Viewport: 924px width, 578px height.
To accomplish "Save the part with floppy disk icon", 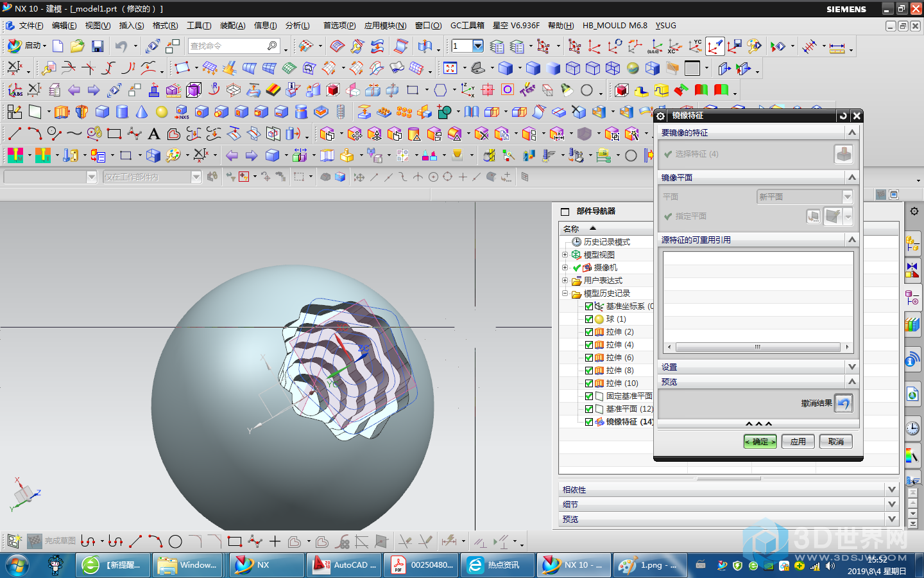I will pyautogui.click(x=98, y=46).
